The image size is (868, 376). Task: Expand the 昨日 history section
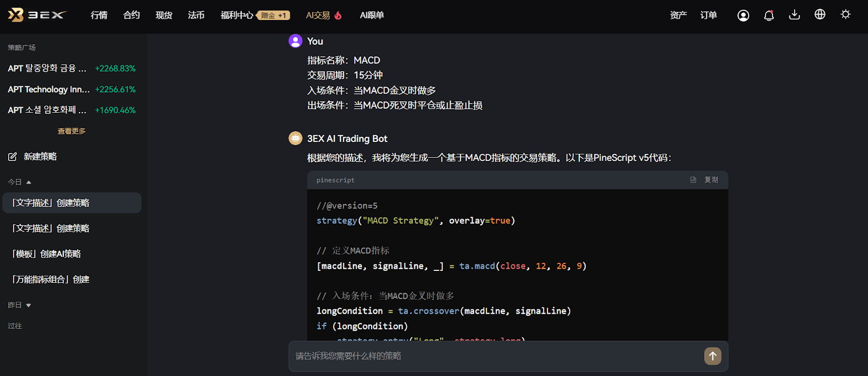29,305
